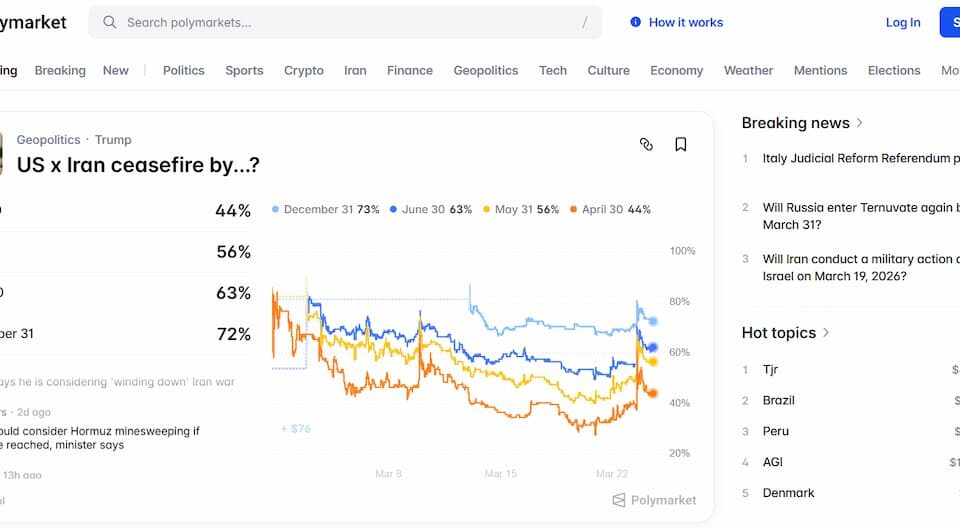This screenshot has height=528, width=960.
Task: Select Brazil in Hot topics list
Action: 778,400
